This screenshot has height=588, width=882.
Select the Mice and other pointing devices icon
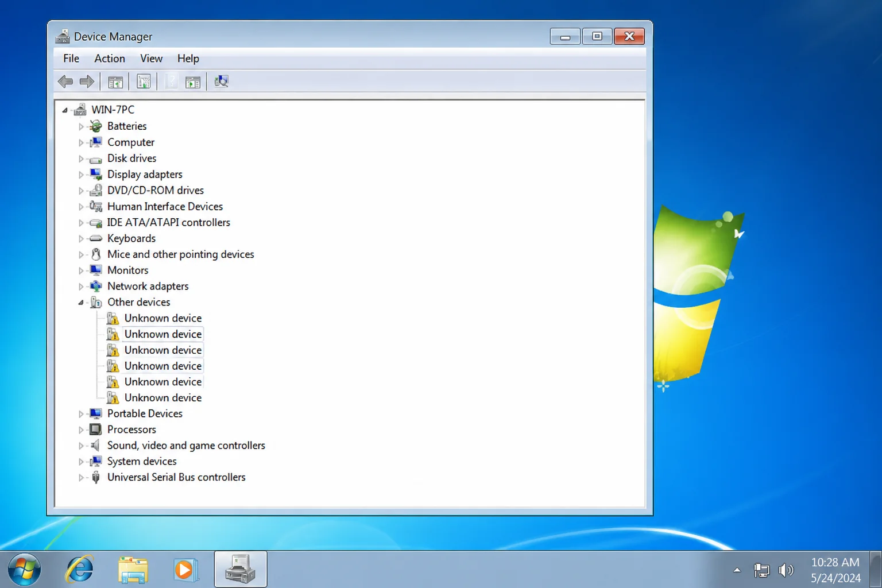coord(96,254)
